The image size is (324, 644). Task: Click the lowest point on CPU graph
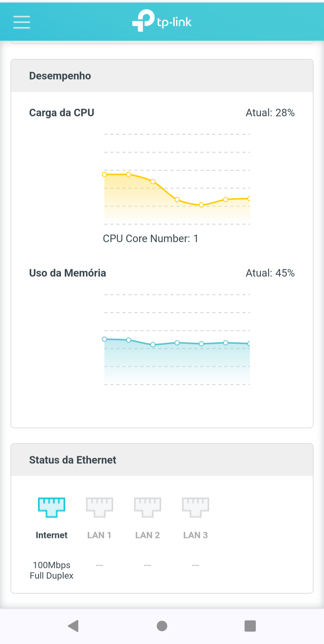[202, 205]
